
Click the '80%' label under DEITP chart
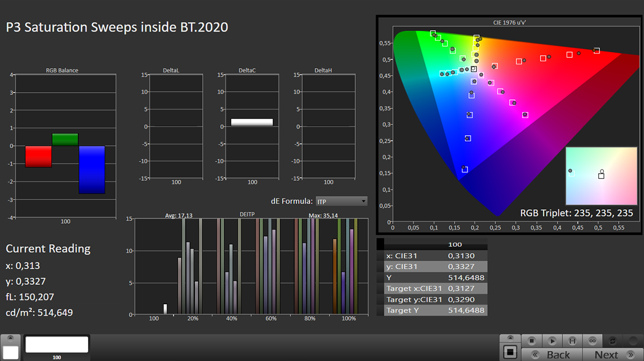(x=310, y=319)
